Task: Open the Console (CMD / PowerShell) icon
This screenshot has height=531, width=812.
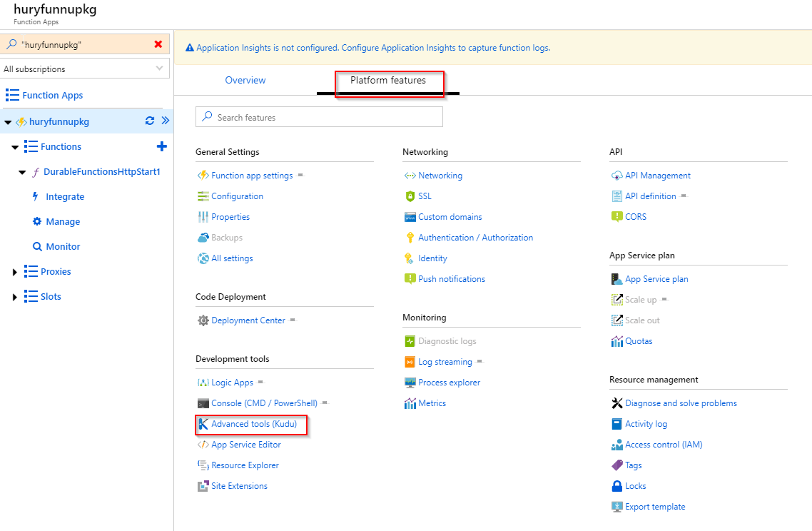Action: [203, 403]
